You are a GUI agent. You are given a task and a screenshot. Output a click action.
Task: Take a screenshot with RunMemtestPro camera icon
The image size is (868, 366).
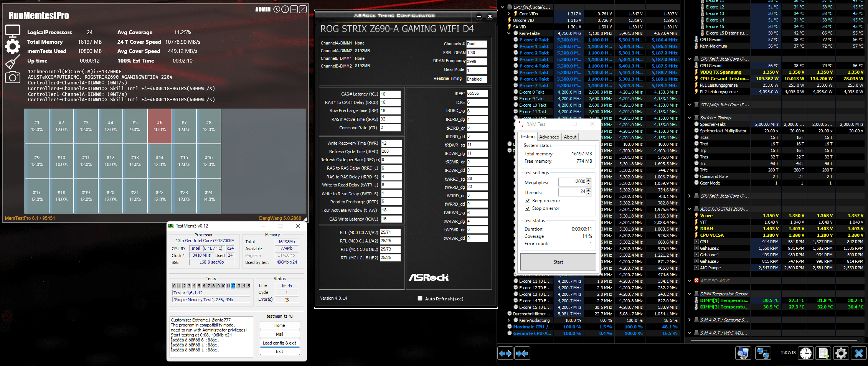[13, 77]
